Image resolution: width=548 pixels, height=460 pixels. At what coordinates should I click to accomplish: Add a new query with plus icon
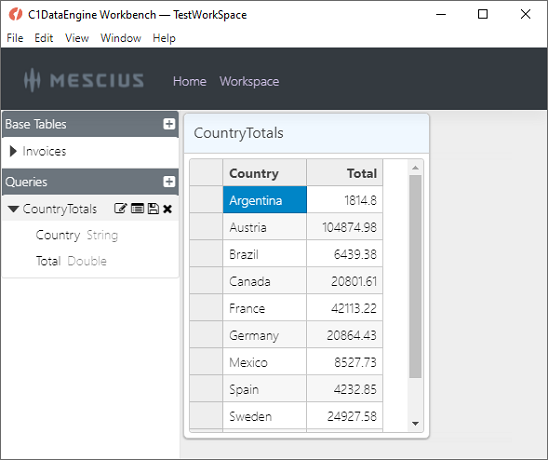point(169,181)
